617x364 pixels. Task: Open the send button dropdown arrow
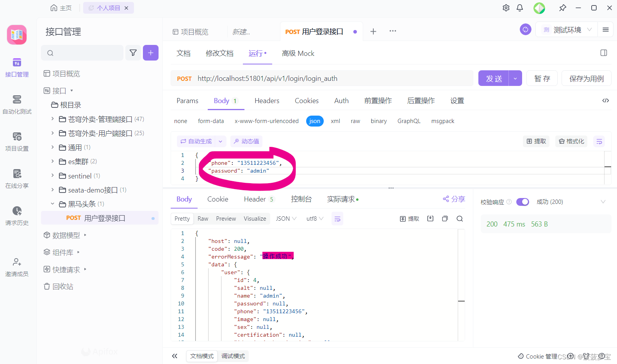click(515, 79)
